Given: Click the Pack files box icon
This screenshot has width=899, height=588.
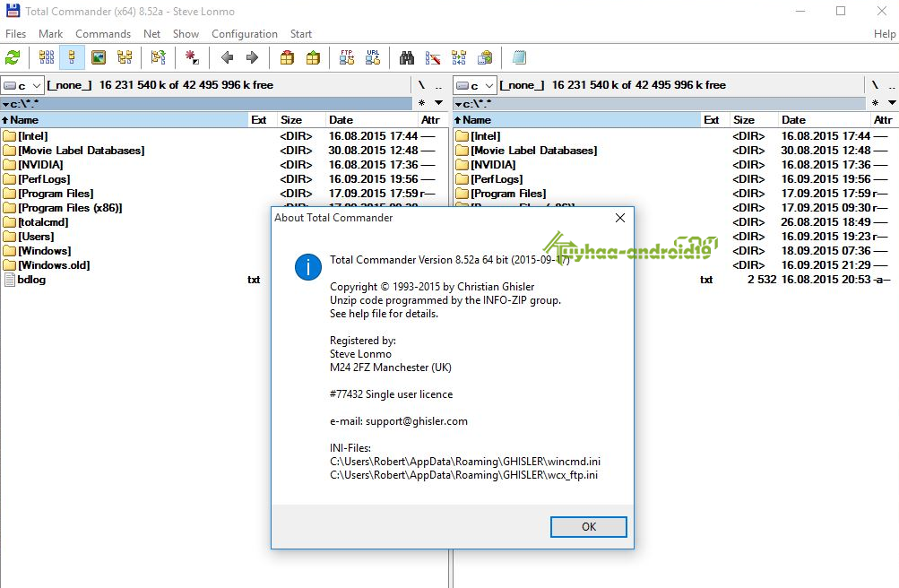Looking at the screenshot, I should [x=287, y=57].
